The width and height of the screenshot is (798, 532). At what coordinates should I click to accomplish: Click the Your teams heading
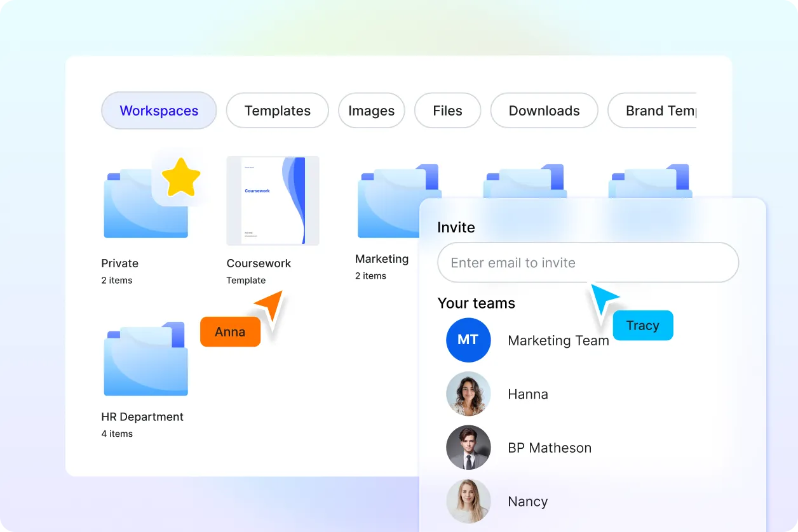(477, 303)
